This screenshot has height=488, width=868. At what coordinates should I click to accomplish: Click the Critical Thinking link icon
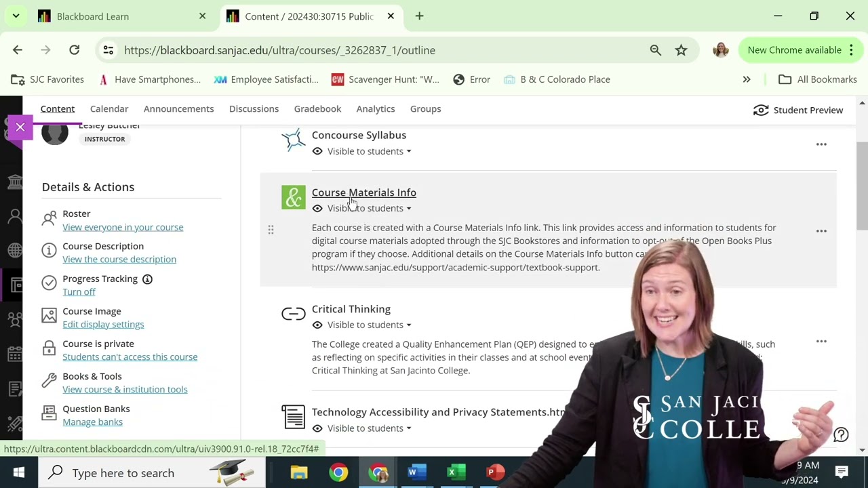(x=294, y=314)
